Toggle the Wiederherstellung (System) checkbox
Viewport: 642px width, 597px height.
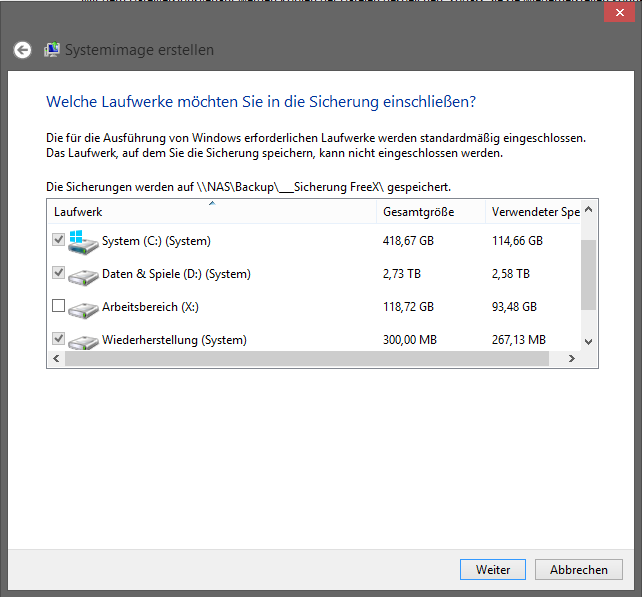pos(59,339)
